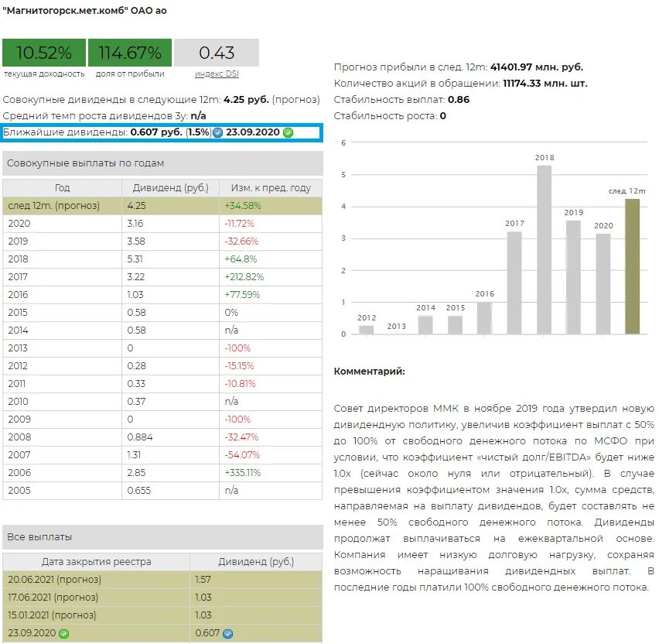This screenshot has height=644, width=659.
Task: Click the 0.884 dividend value
Action: (140, 437)
